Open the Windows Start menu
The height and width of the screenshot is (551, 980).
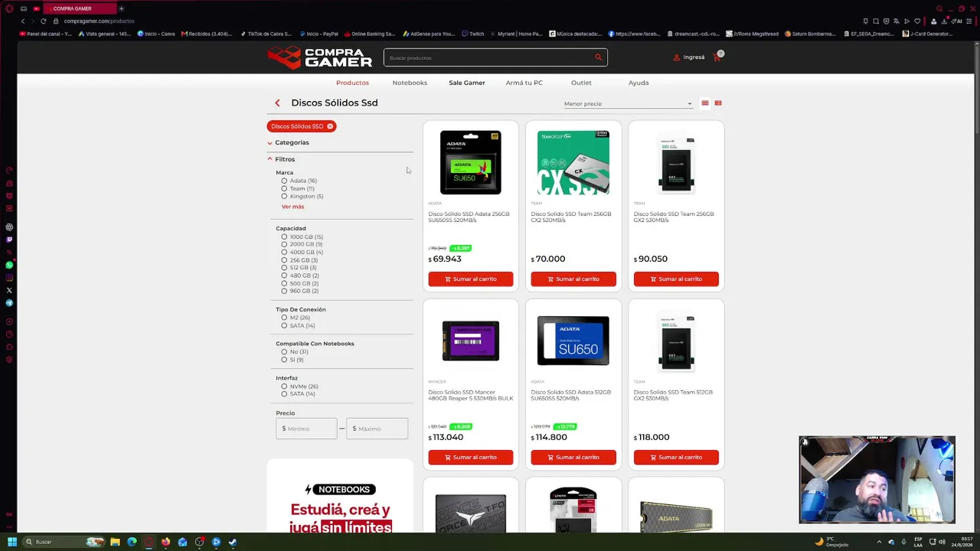click(x=11, y=542)
